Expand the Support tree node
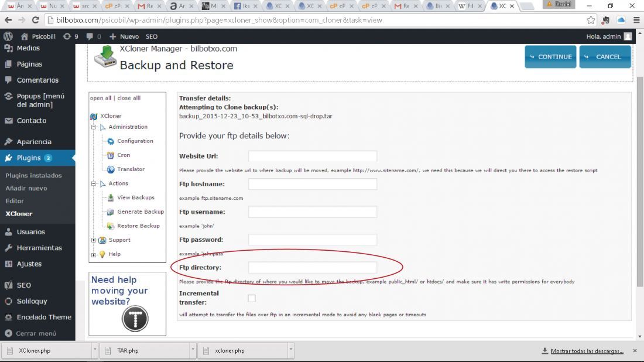Screen dimensions: 644x362 (94, 240)
